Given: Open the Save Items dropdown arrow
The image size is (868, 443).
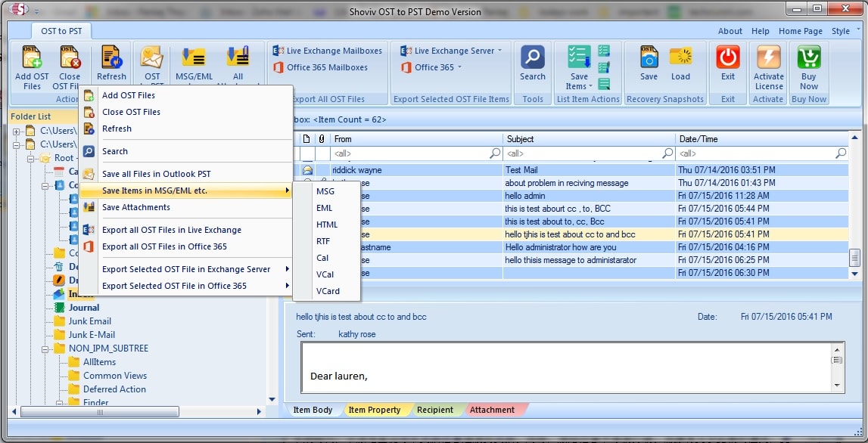Looking at the screenshot, I should click(x=590, y=86).
